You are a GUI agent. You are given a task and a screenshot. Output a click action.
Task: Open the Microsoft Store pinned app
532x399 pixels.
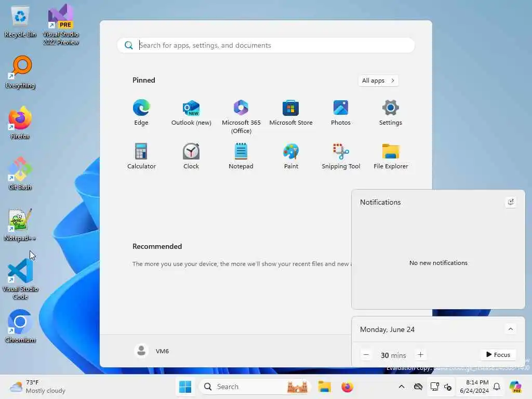[291, 113]
